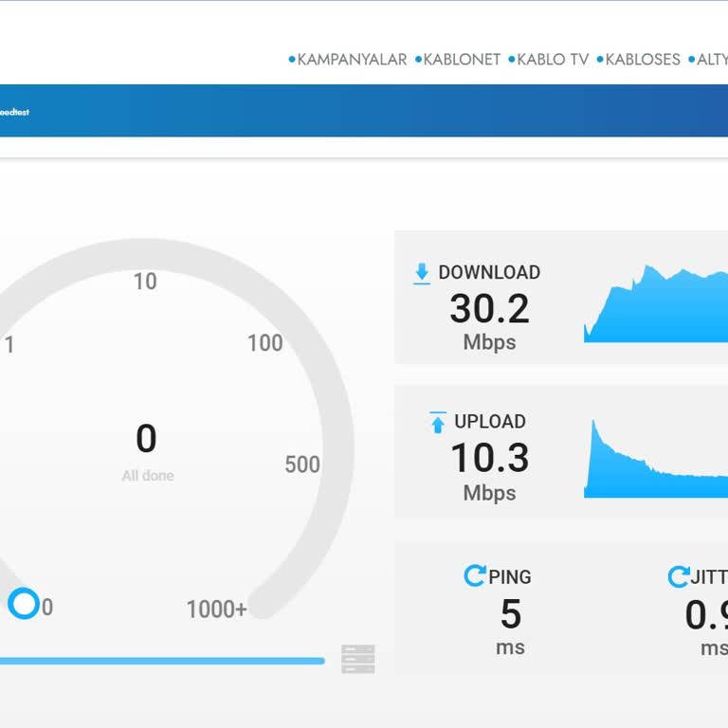Click the 5 ms ping result
This screenshot has height=728, width=728.
510,626
